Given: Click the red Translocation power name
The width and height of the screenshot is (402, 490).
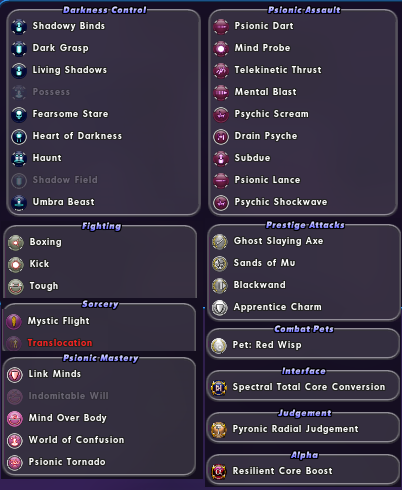Looking at the screenshot, I should tap(60, 343).
